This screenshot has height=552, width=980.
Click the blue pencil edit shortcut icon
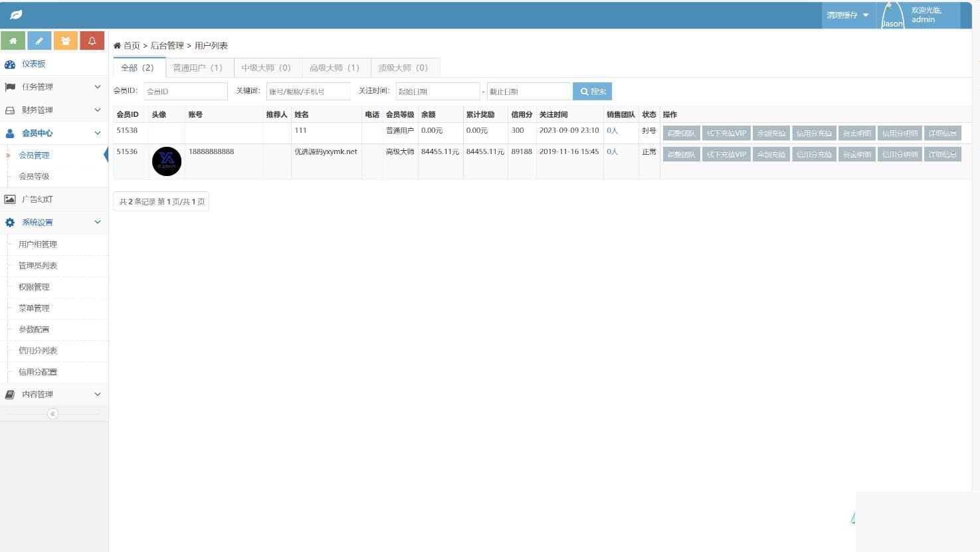pyautogui.click(x=39, y=41)
